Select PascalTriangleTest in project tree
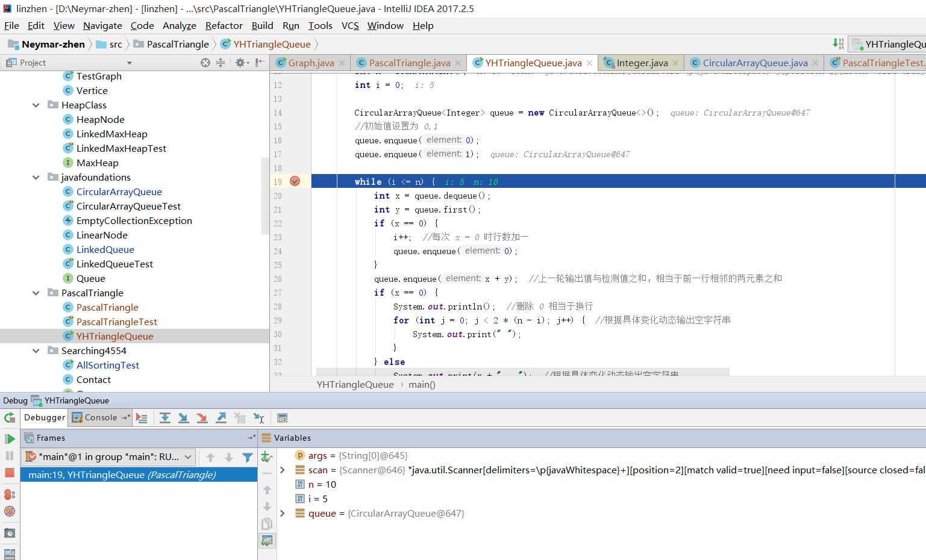Image resolution: width=926 pixels, height=560 pixels. (x=116, y=322)
